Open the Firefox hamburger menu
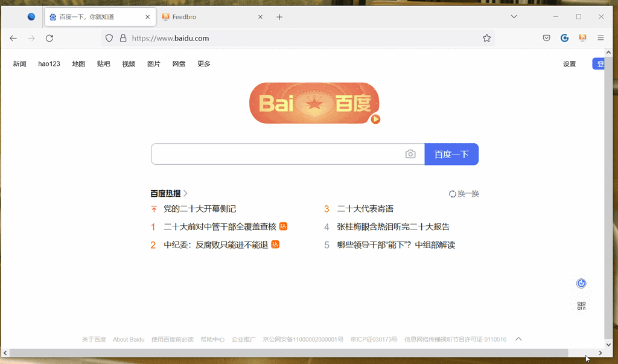The height and width of the screenshot is (364, 618). click(x=600, y=38)
